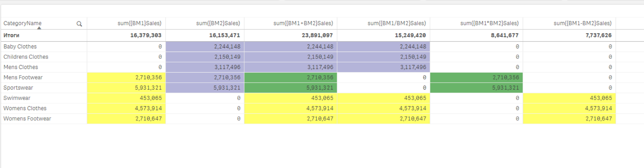The height and width of the screenshot is (168, 644).
Task: Select the Mens Footwear category
Action: click(x=23, y=77)
